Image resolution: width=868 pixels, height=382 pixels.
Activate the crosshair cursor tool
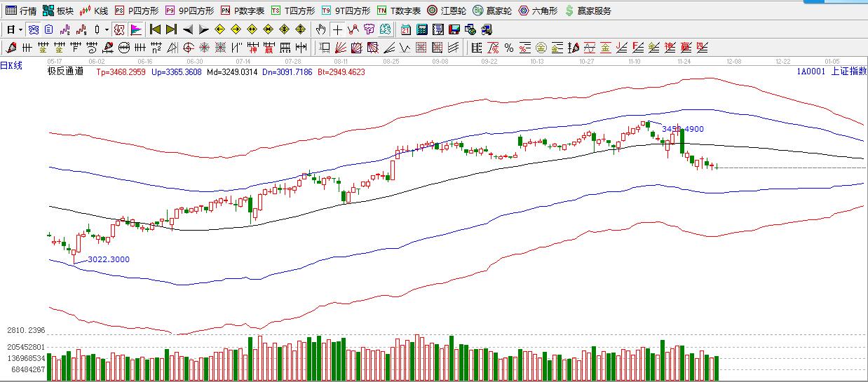pyautogui.click(x=337, y=29)
